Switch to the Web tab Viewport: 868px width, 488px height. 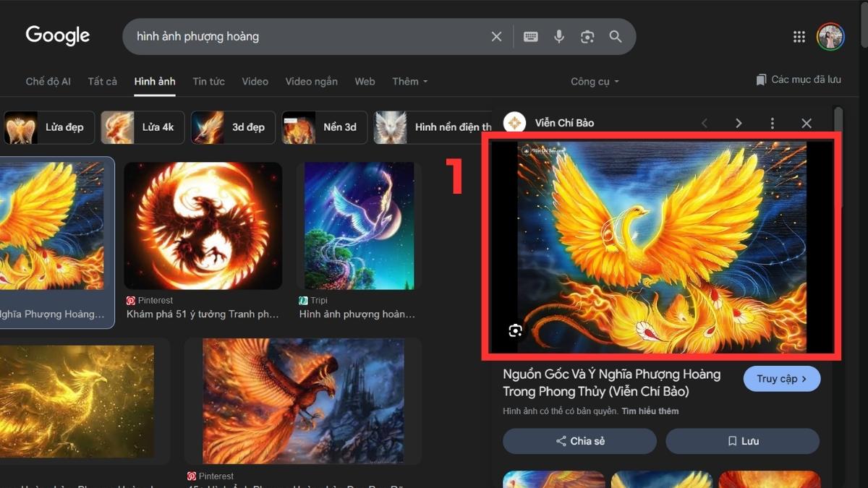pyautogui.click(x=365, y=81)
